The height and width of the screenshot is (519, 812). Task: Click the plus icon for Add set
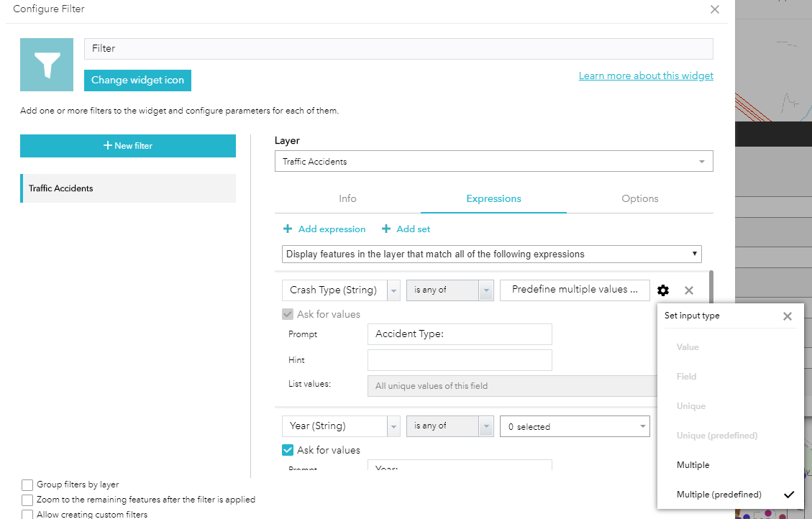(x=386, y=229)
